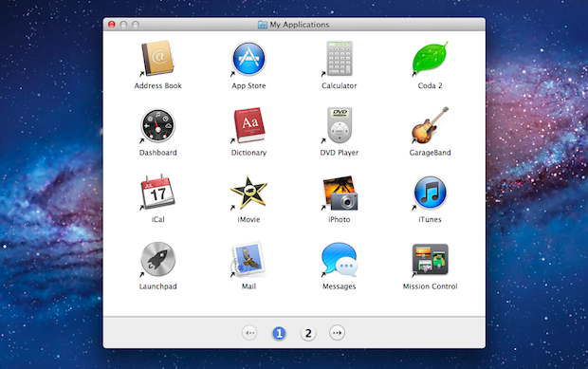Click the 'DVD Player' label text

tap(339, 153)
